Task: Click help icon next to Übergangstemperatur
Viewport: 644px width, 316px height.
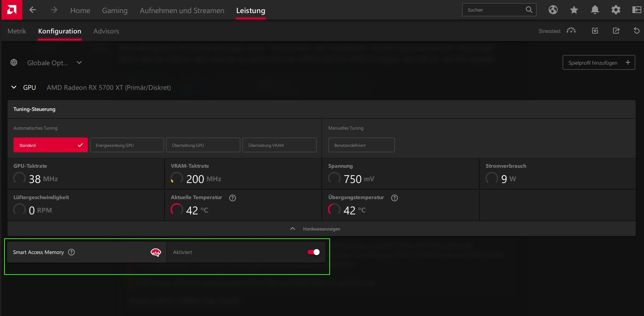Action: tap(394, 198)
